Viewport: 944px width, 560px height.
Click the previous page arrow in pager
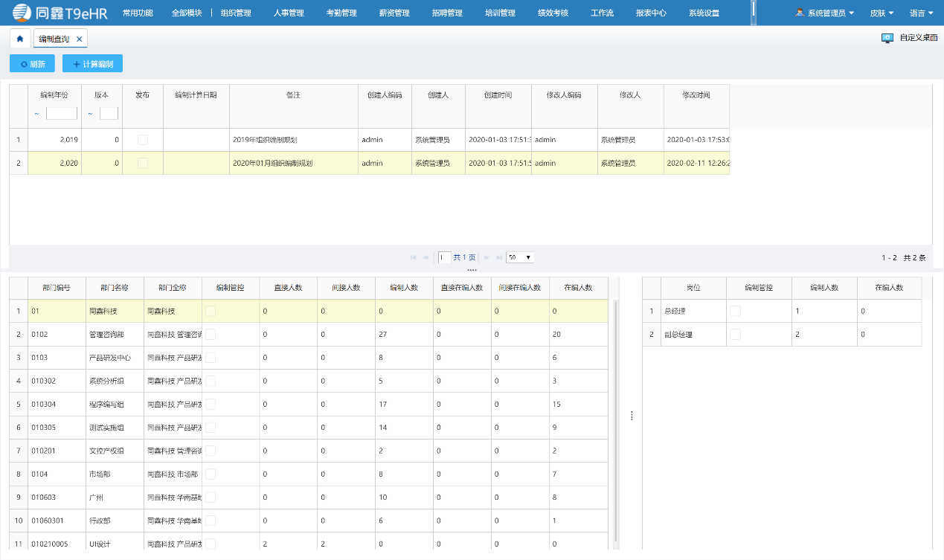pyautogui.click(x=426, y=257)
